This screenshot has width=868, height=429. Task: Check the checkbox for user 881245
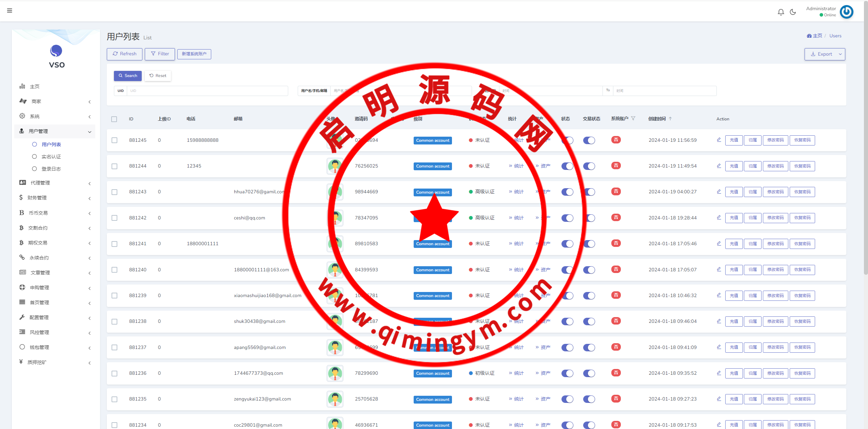(115, 140)
